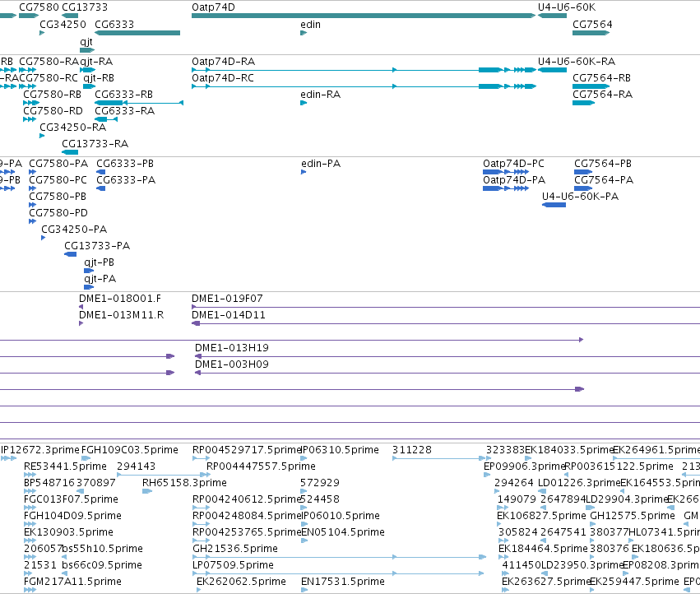This screenshot has width=700, height=594.
Task: Select EST RP004447557.5prime
Action: 210,475
